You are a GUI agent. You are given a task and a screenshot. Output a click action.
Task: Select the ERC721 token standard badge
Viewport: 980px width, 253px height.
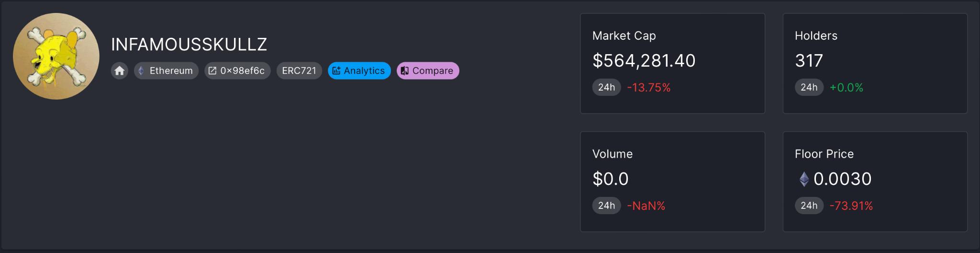point(299,71)
